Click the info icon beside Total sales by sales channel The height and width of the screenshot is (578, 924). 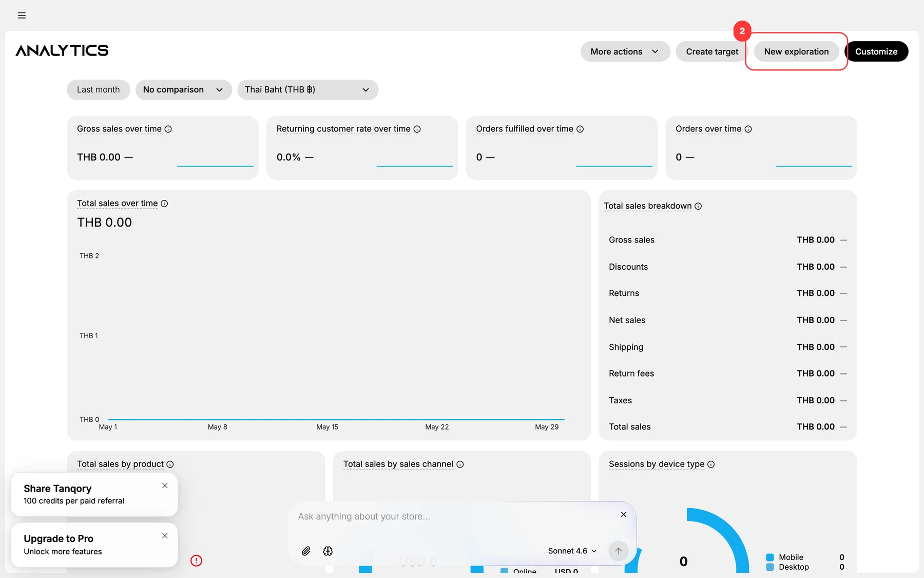pos(460,464)
